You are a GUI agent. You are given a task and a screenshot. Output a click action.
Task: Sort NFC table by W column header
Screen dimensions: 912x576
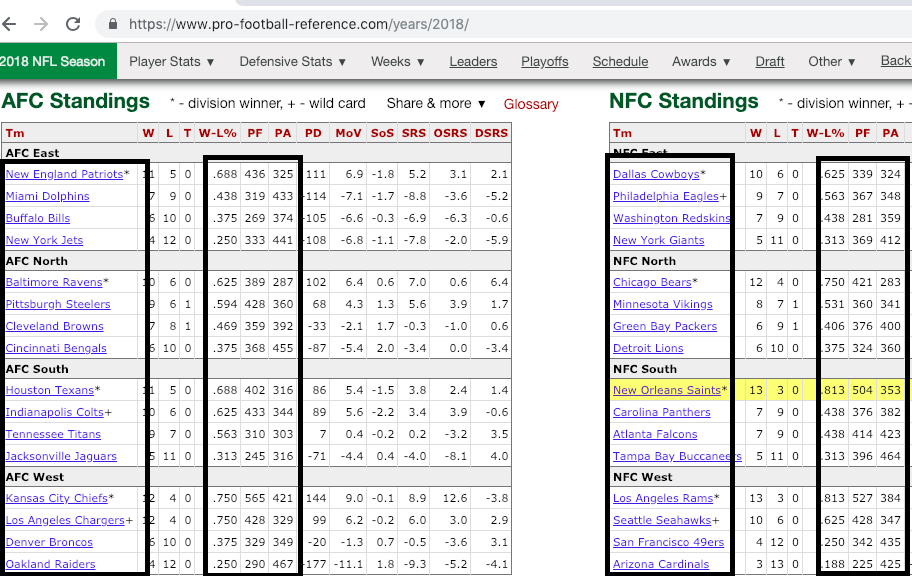756,133
